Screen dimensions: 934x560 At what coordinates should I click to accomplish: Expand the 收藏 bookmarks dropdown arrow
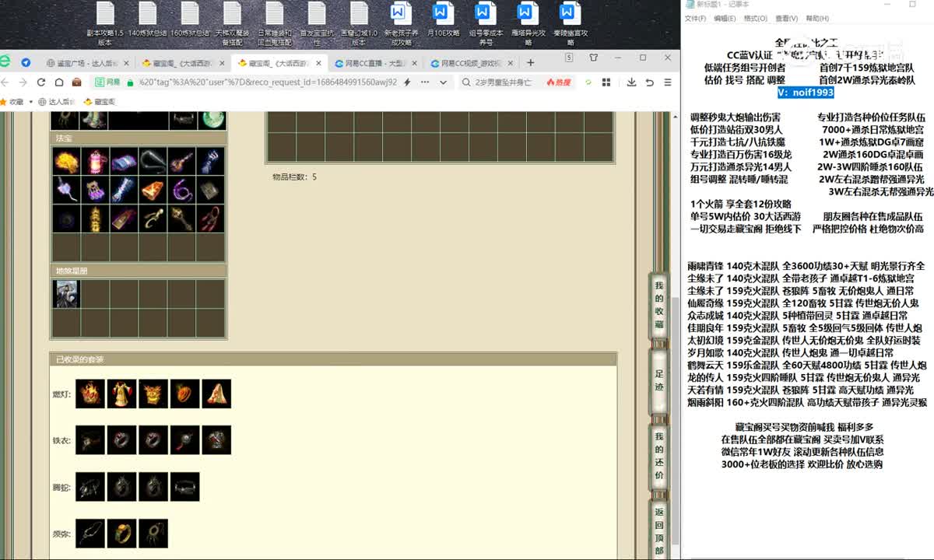30,102
